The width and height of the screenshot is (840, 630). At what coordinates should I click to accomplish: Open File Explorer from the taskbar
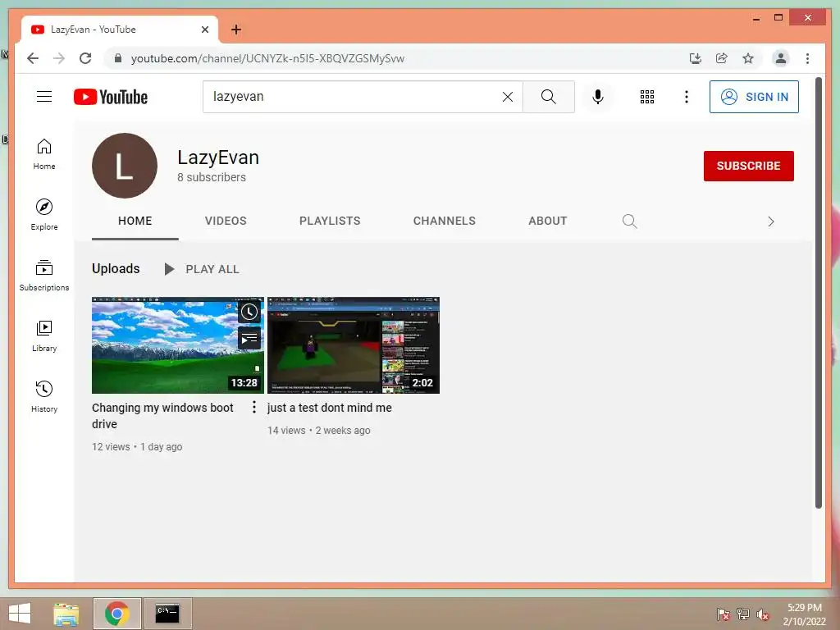pyautogui.click(x=66, y=614)
